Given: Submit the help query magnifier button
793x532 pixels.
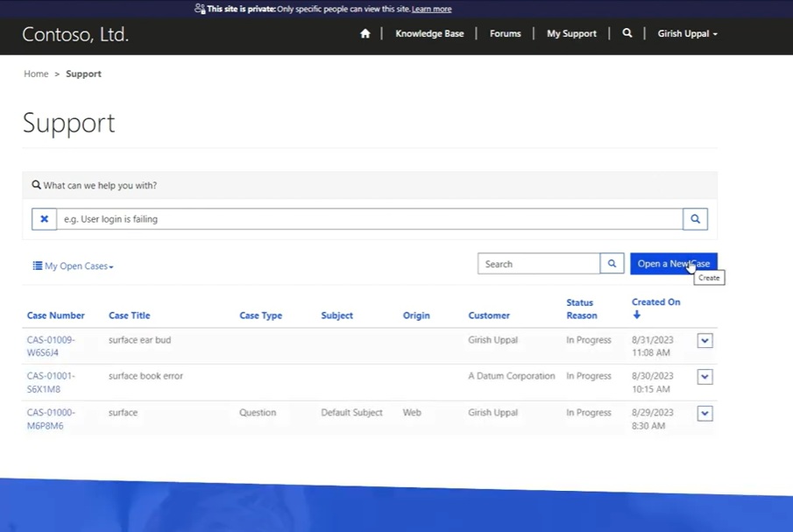Looking at the screenshot, I should click(695, 219).
